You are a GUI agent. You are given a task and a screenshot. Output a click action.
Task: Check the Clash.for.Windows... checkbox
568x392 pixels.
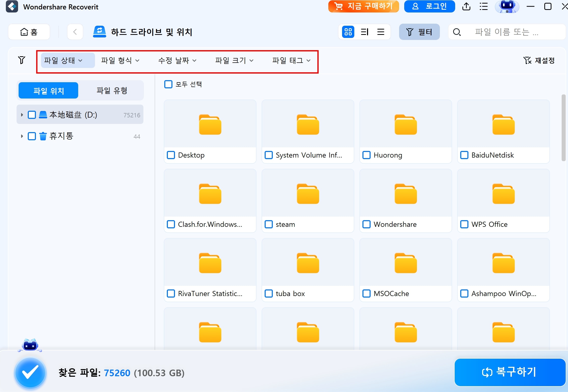171,224
